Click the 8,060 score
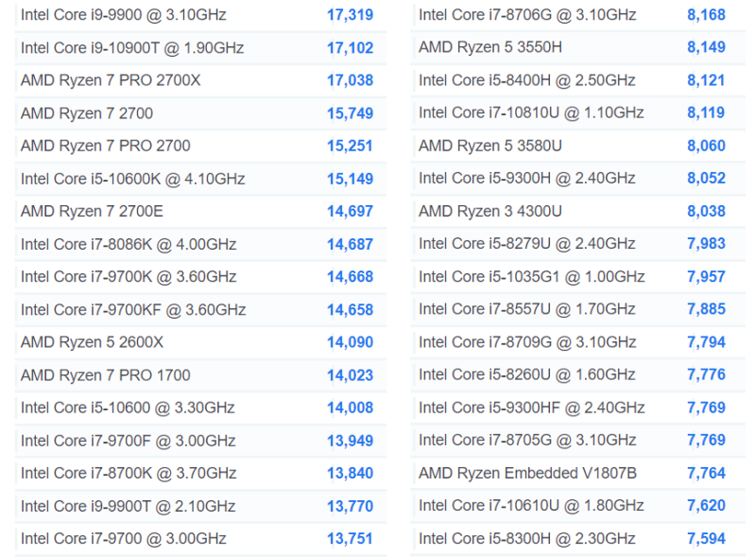This screenshot has width=756, height=557. click(x=706, y=146)
